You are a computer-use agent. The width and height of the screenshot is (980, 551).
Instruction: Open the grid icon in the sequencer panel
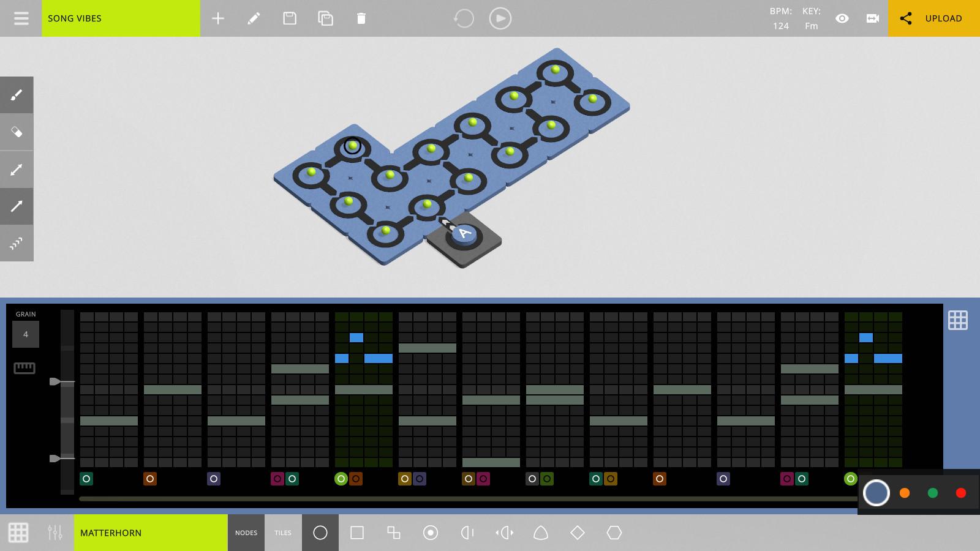pos(959,320)
